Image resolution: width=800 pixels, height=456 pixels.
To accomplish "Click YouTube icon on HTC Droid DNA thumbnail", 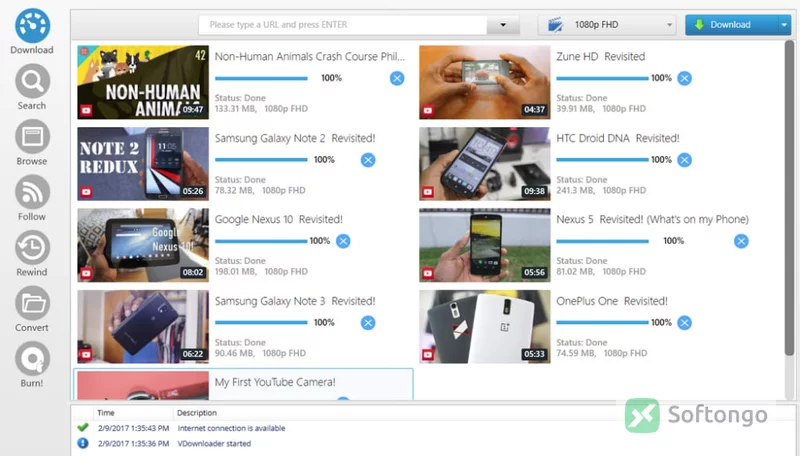I will click(x=428, y=192).
